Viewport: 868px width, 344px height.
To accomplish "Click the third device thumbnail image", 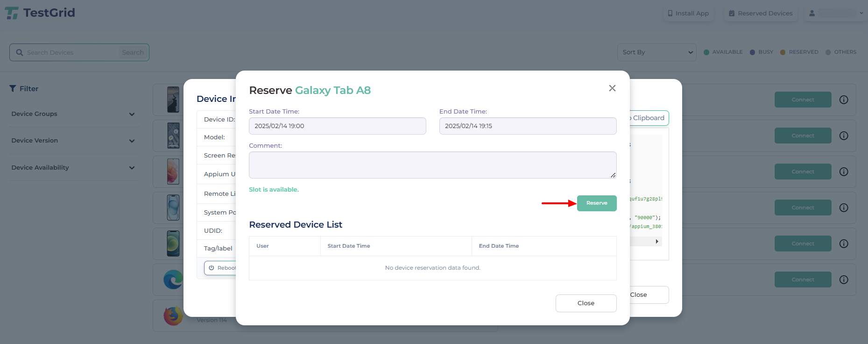I will point(173,172).
